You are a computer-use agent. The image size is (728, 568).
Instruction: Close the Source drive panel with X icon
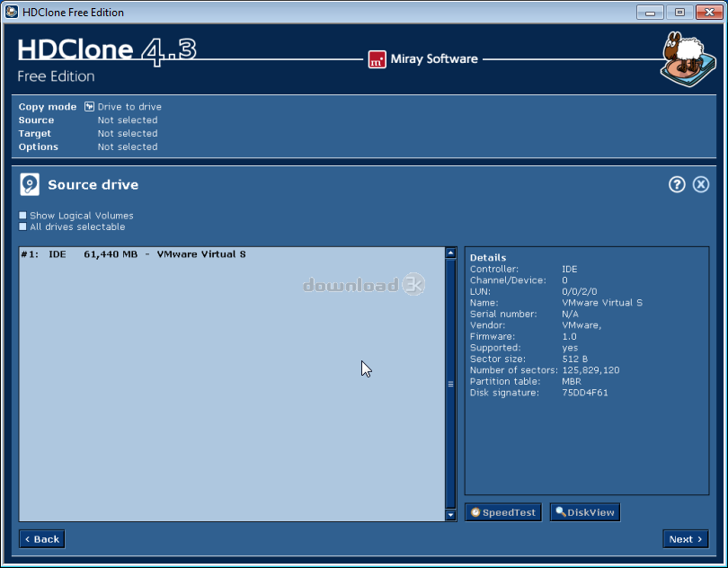(x=701, y=184)
